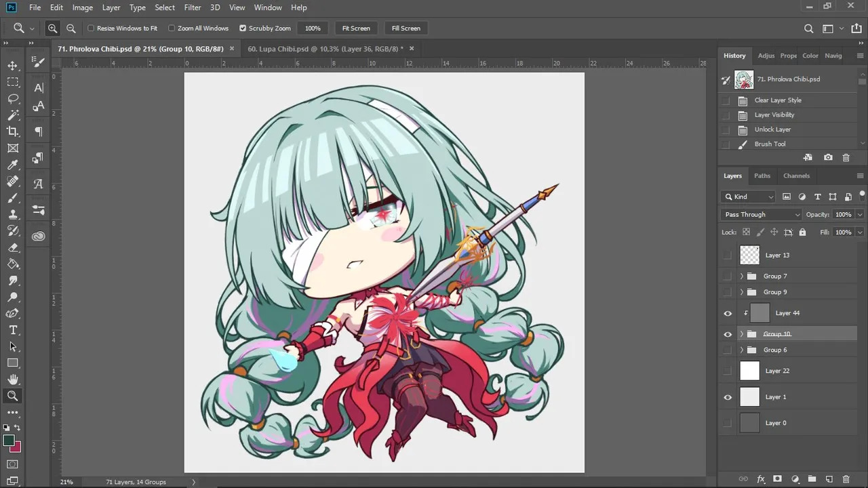Image resolution: width=868 pixels, height=488 pixels.
Task: Open the Search icon in options bar
Action: pos(808,28)
